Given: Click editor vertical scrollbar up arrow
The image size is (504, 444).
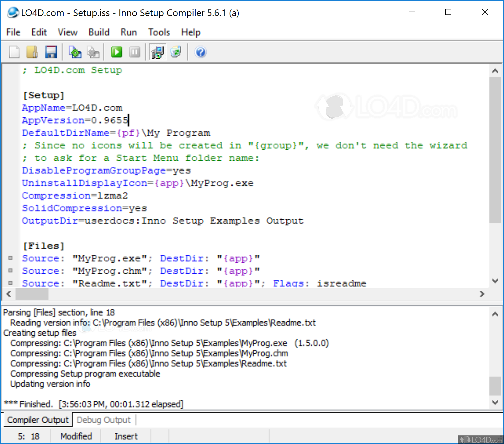Looking at the screenshot, I should click(495, 71).
